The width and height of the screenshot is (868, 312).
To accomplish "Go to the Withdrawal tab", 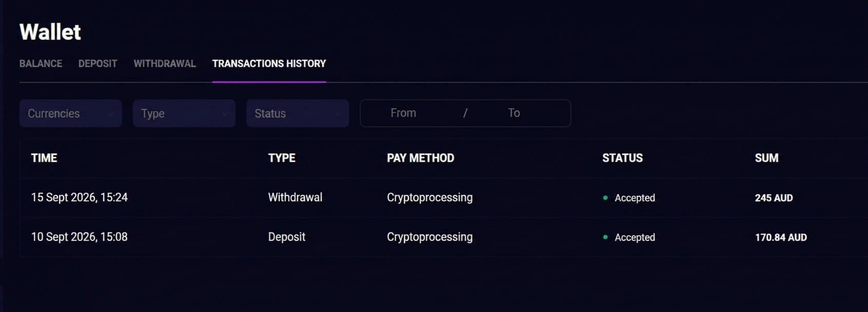I will coord(165,64).
